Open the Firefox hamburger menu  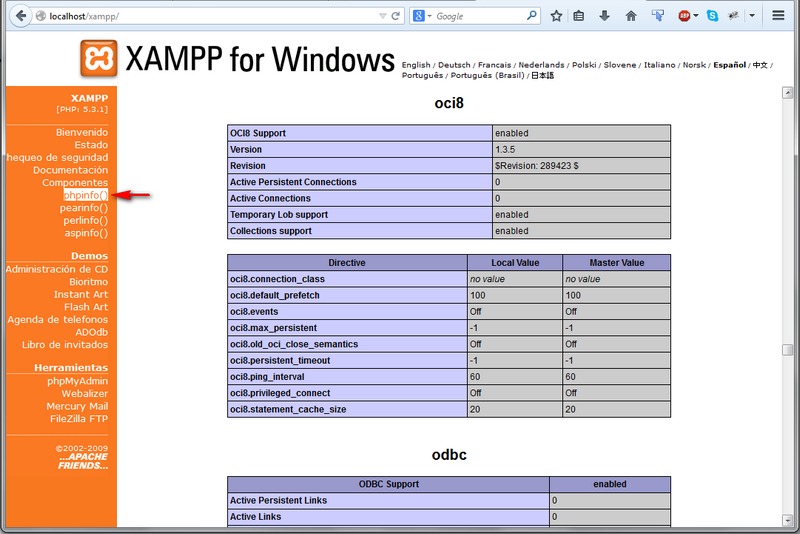[778, 16]
